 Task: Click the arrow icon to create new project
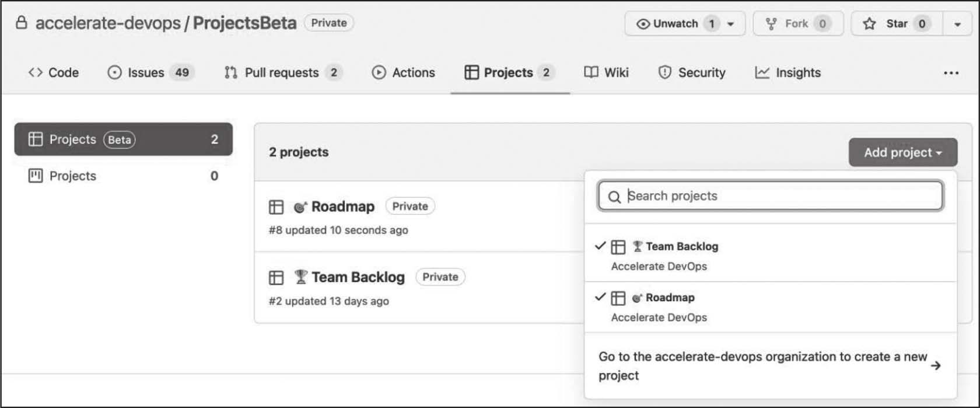coord(936,366)
